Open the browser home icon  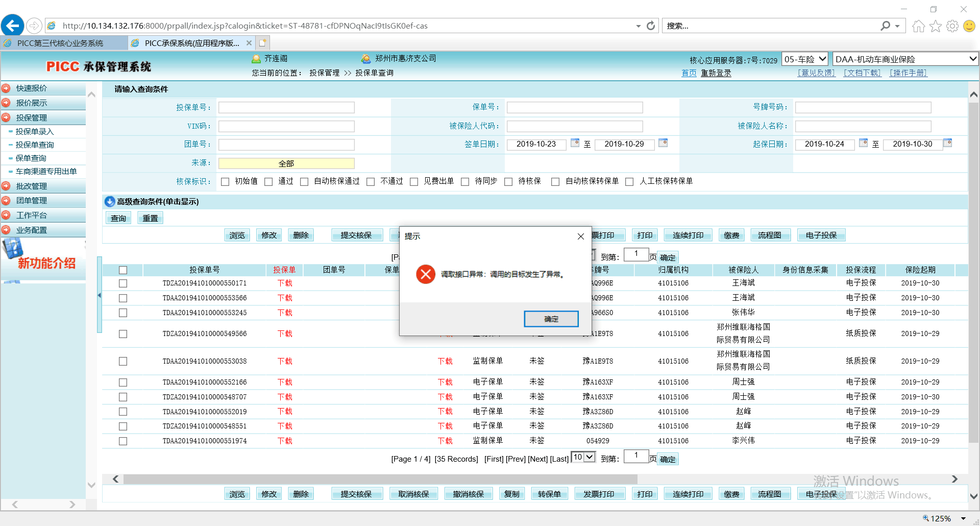click(918, 26)
